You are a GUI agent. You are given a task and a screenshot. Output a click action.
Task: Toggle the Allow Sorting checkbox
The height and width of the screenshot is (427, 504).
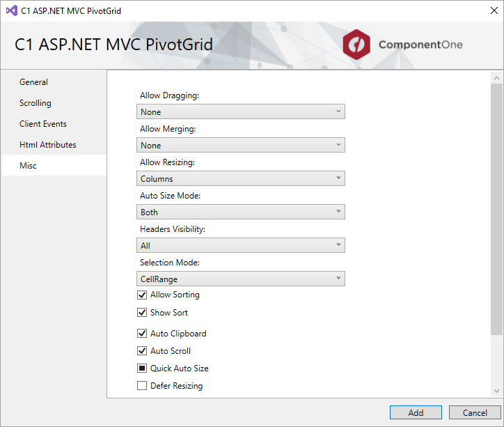pos(142,295)
